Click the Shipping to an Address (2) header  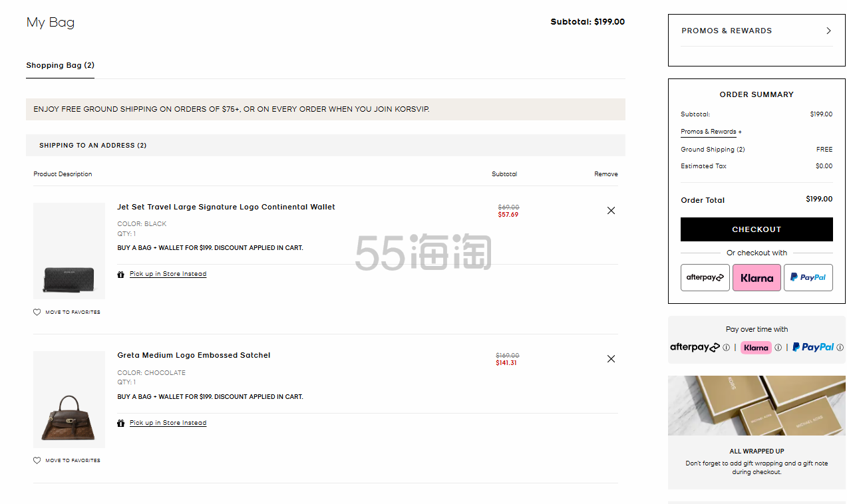[x=325, y=145]
